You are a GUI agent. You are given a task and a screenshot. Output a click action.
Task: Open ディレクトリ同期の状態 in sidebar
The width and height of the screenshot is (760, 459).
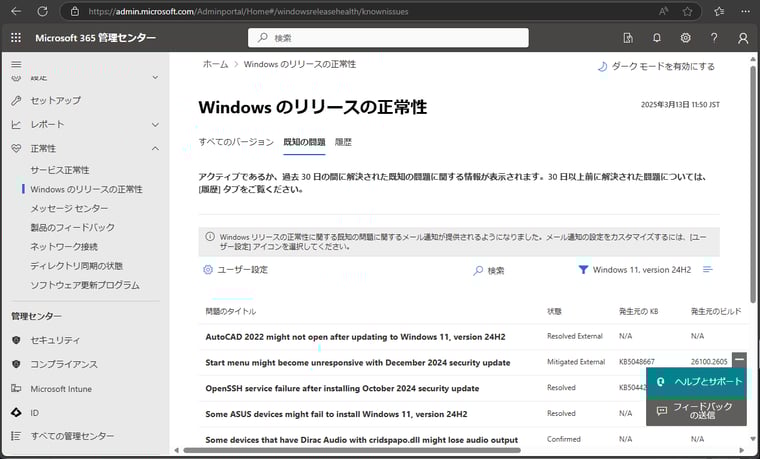point(76,266)
